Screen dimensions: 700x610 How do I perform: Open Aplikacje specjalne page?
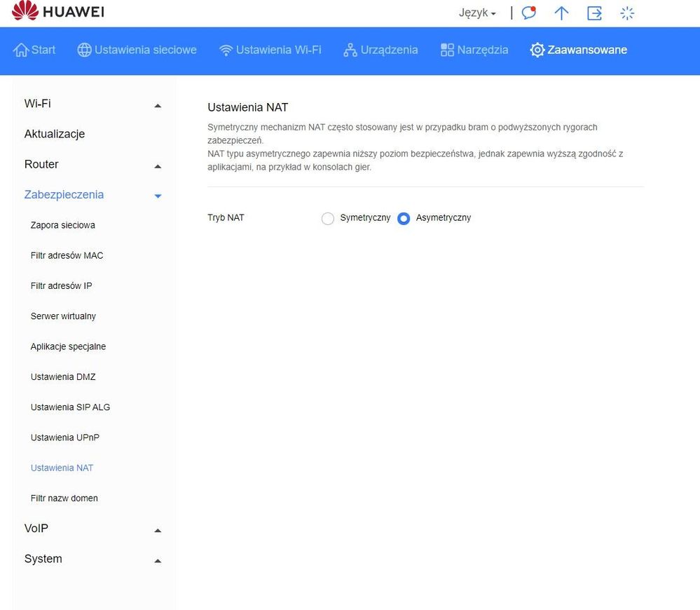coord(68,346)
